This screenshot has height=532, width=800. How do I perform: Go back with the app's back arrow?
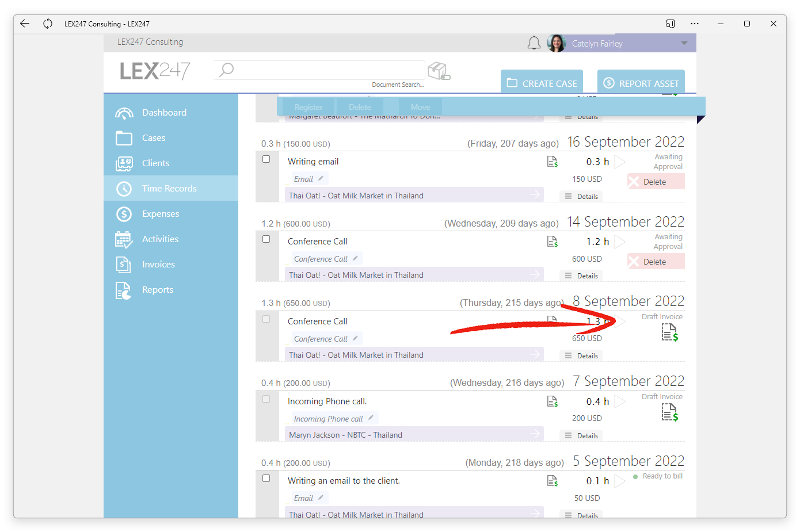click(x=25, y=24)
